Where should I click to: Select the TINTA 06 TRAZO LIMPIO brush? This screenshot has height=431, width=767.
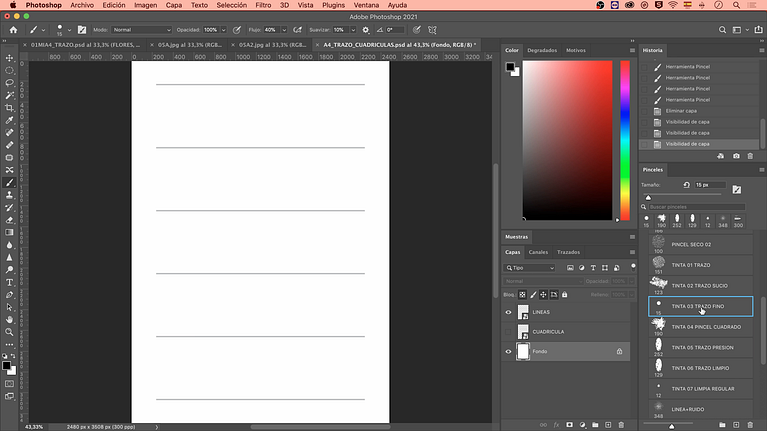700,368
